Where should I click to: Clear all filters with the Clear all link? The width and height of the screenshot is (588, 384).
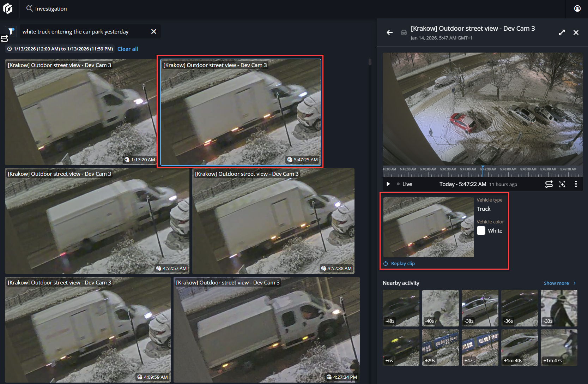click(128, 49)
